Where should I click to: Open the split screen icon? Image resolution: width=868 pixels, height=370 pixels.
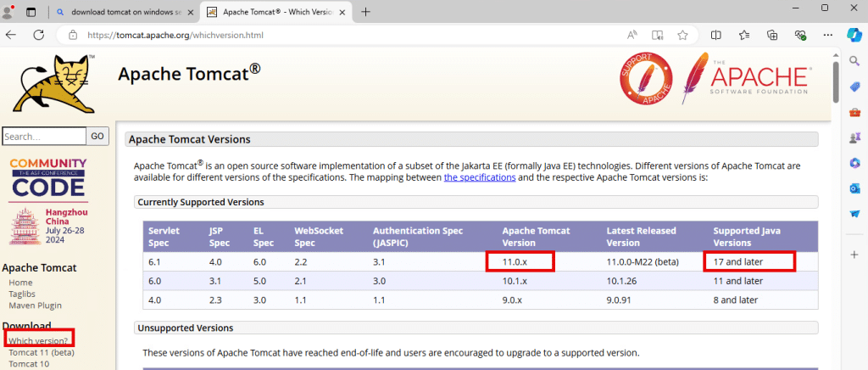coord(715,35)
